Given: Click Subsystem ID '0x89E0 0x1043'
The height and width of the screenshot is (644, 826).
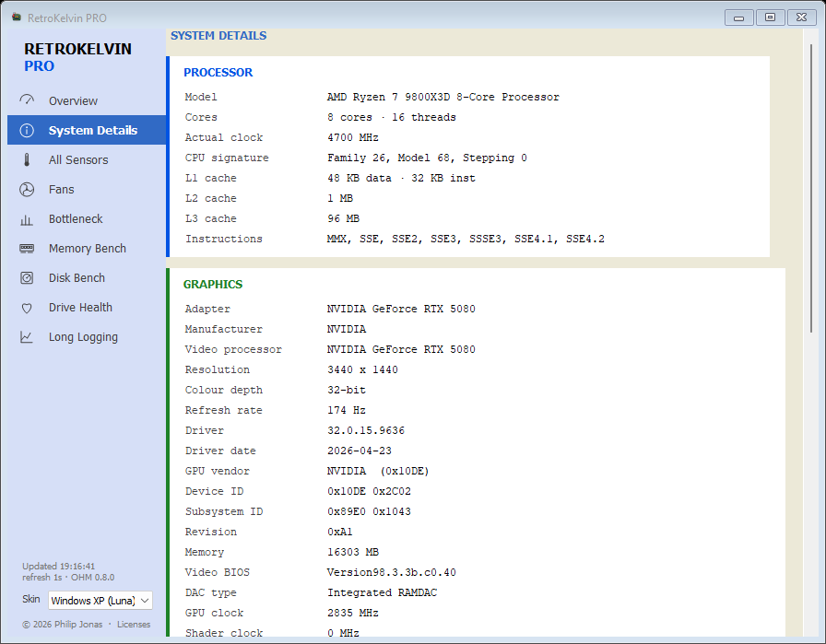Looking at the screenshot, I should click(369, 511).
